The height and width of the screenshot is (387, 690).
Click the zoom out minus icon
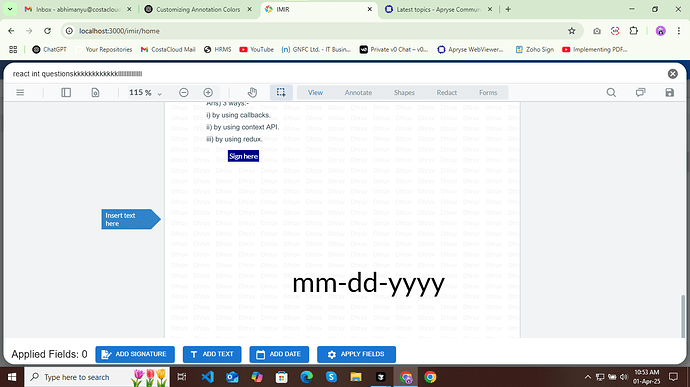click(x=184, y=92)
